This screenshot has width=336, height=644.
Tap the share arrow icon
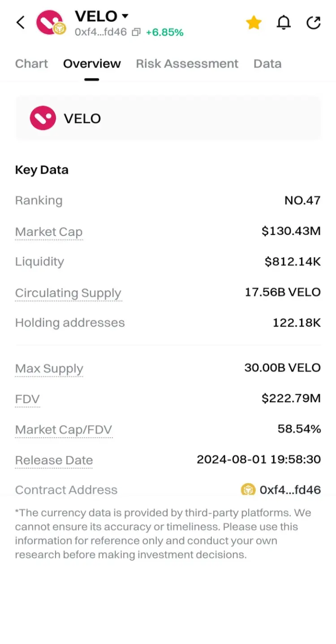(x=313, y=22)
